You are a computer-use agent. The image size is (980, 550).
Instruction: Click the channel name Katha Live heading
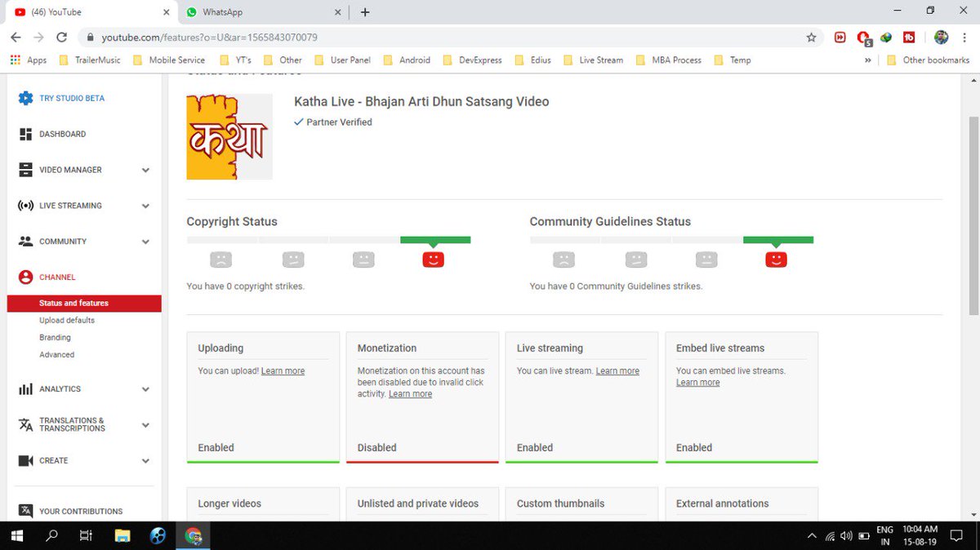coord(421,102)
